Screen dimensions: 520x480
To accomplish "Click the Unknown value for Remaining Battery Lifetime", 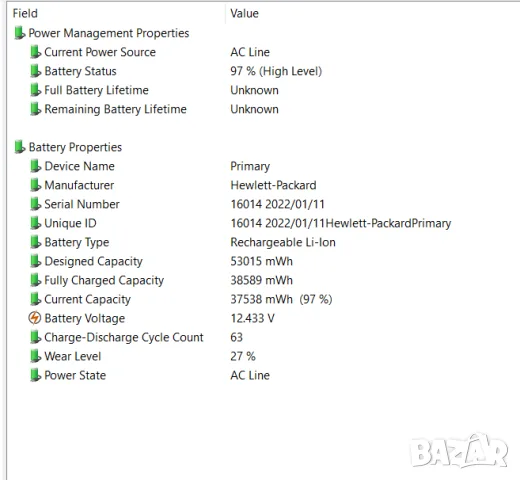I will [254, 109].
